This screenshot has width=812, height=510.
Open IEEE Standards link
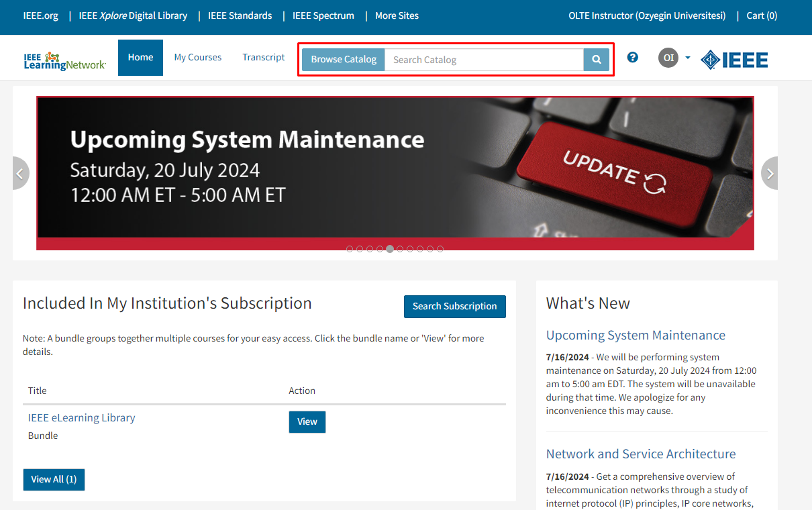pos(240,15)
